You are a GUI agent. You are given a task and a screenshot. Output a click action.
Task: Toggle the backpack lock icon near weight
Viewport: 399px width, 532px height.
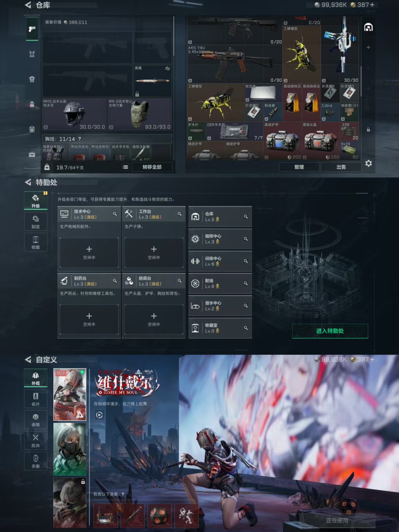[x=47, y=167]
